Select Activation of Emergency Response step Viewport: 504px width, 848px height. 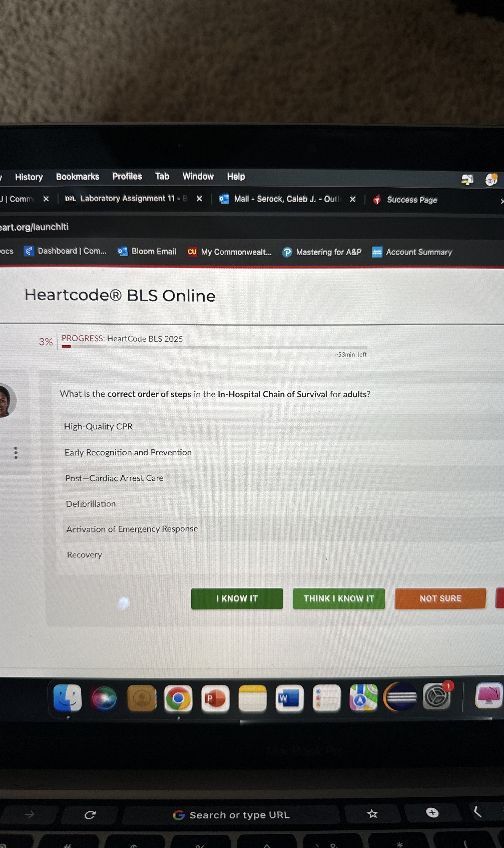tap(284, 529)
